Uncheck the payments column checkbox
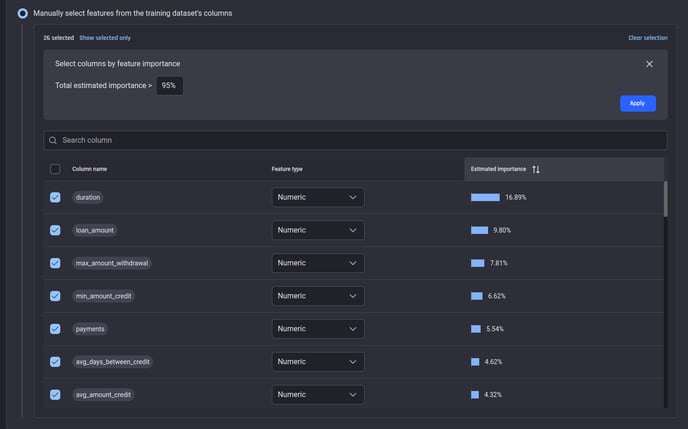 pyautogui.click(x=55, y=329)
